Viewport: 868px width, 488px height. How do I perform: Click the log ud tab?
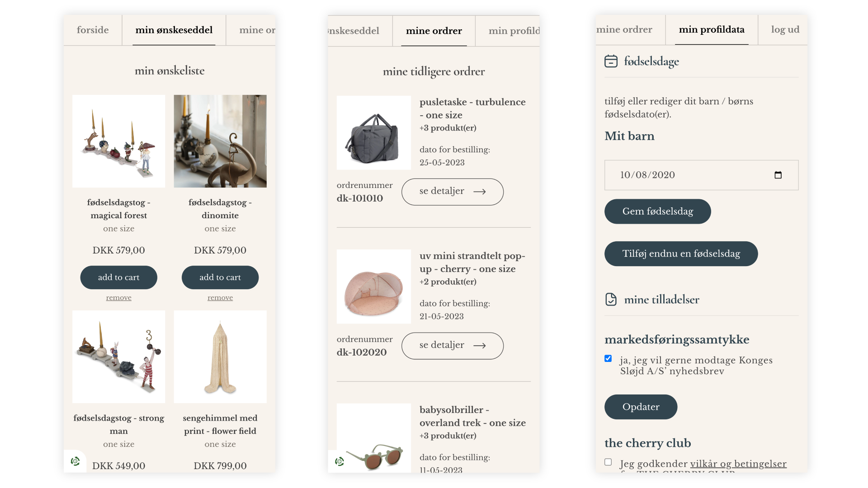tap(785, 30)
